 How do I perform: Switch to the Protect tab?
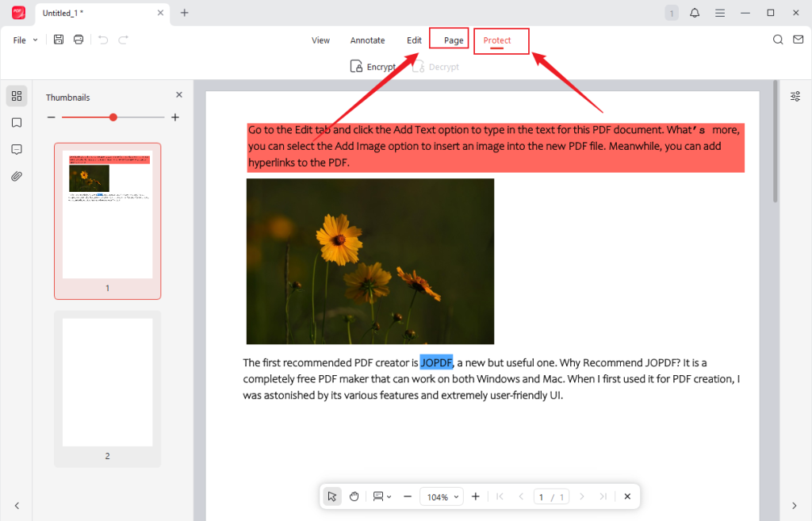pyautogui.click(x=500, y=40)
